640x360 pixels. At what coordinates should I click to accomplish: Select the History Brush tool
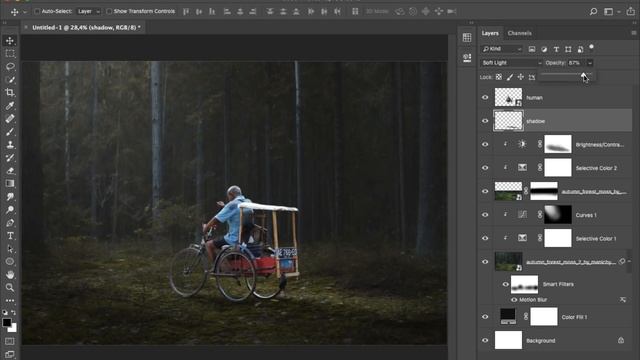pyautogui.click(x=10, y=158)
